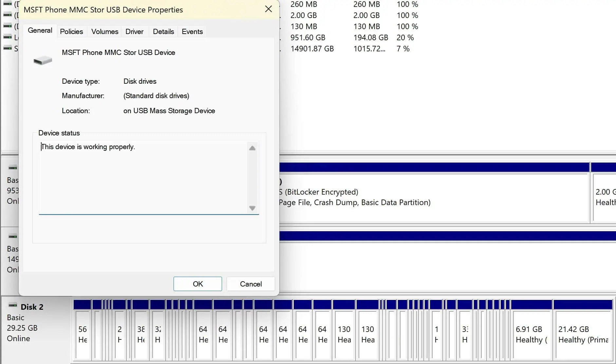Click the disk drive icon in Properties dialog
This screenshot has width=616, height=364.
pyautogui.click(x=43, y=61)
